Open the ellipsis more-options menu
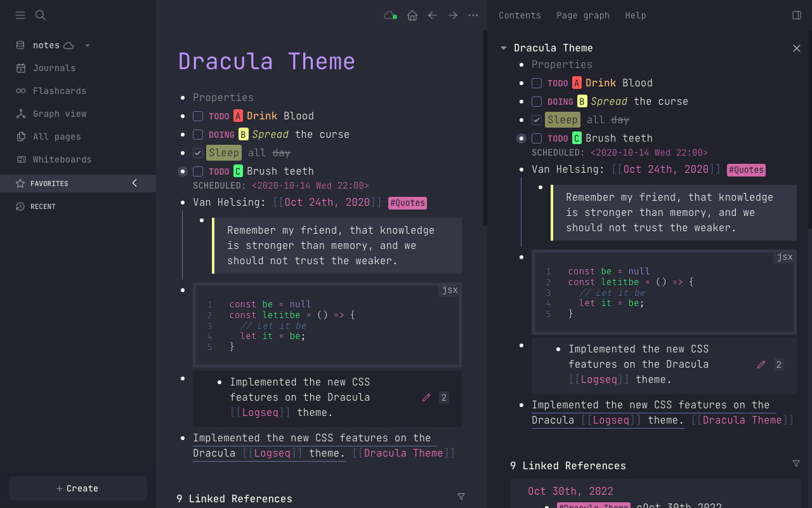This screenshot has width=812, height=508. [473, 15]
